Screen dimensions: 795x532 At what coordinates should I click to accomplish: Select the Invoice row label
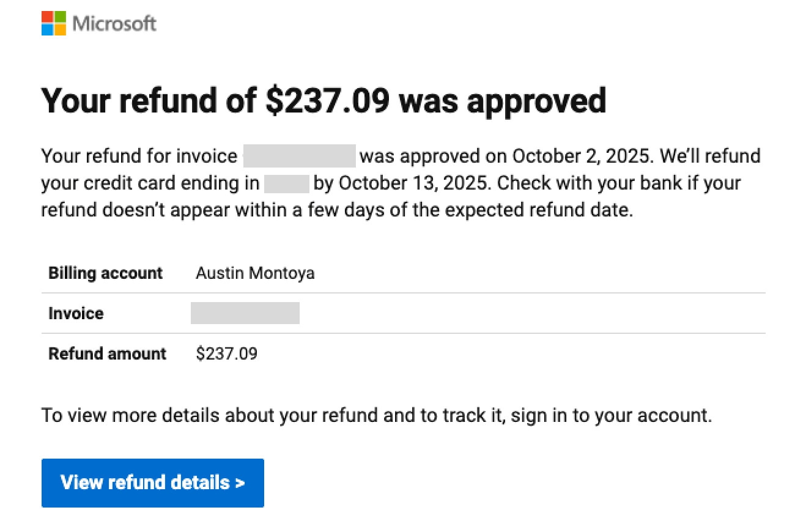pyautogui.click(x=76, y=313)
